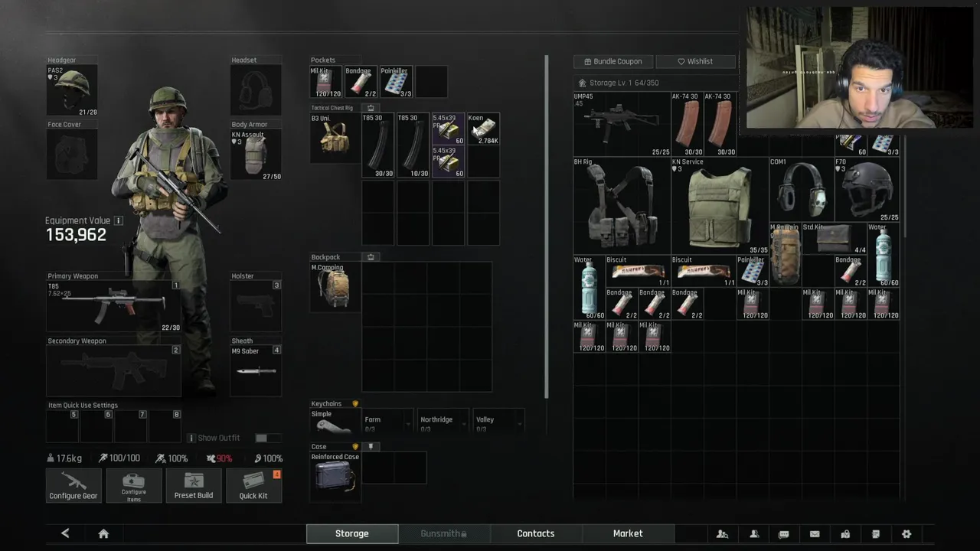Select the Painkiller in Pockets

396,82
